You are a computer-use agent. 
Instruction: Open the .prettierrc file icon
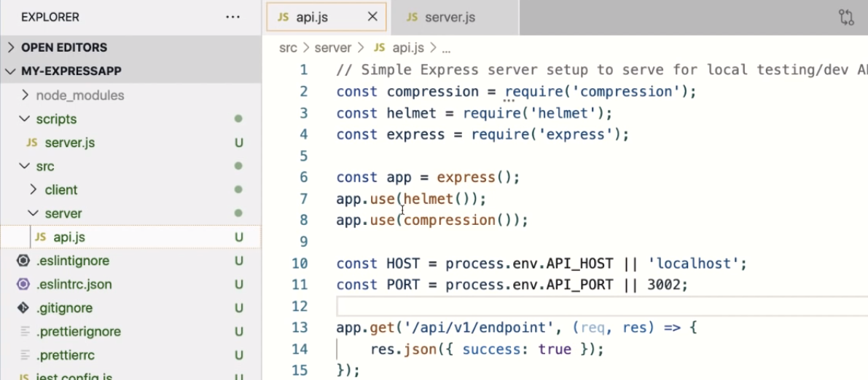(x=23, y=355)
